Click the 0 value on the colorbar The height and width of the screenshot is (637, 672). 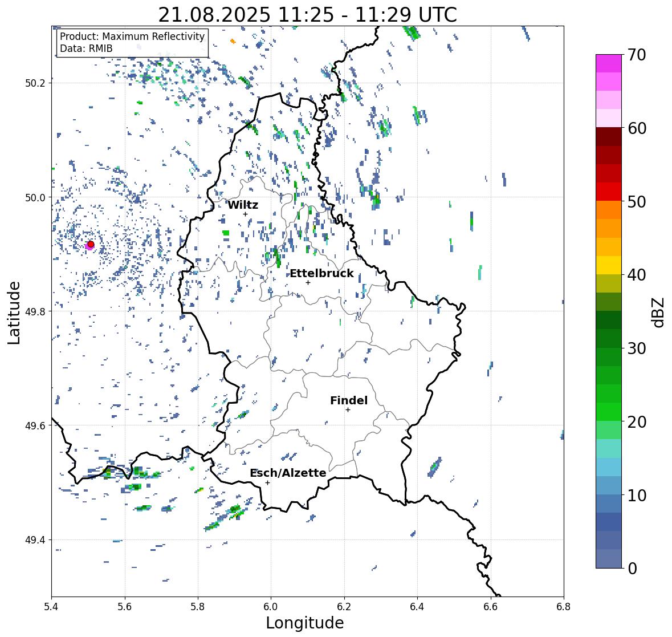pyautogui.click(x=632, y=569)
